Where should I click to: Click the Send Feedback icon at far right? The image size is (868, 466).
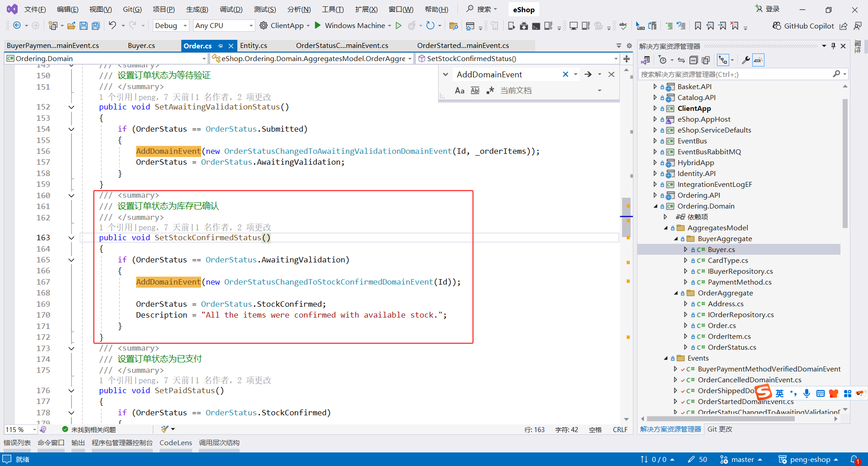click(x=858, y=26)
